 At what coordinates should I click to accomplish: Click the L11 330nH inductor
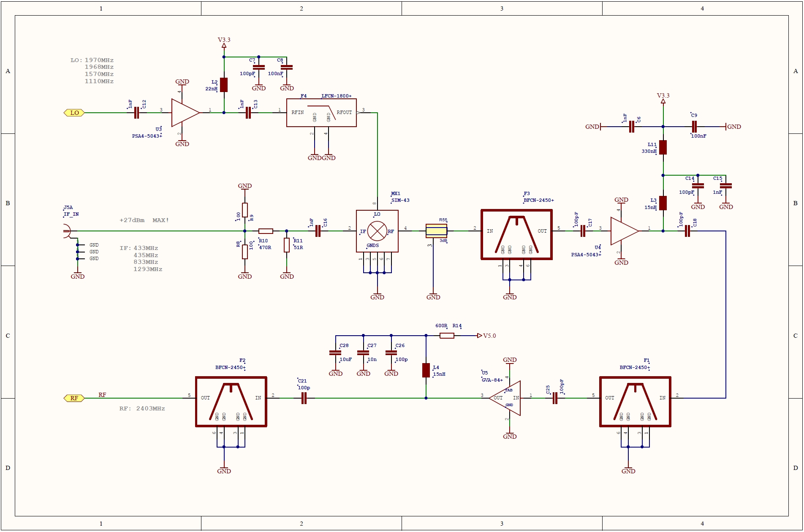(x=663, y=147)
